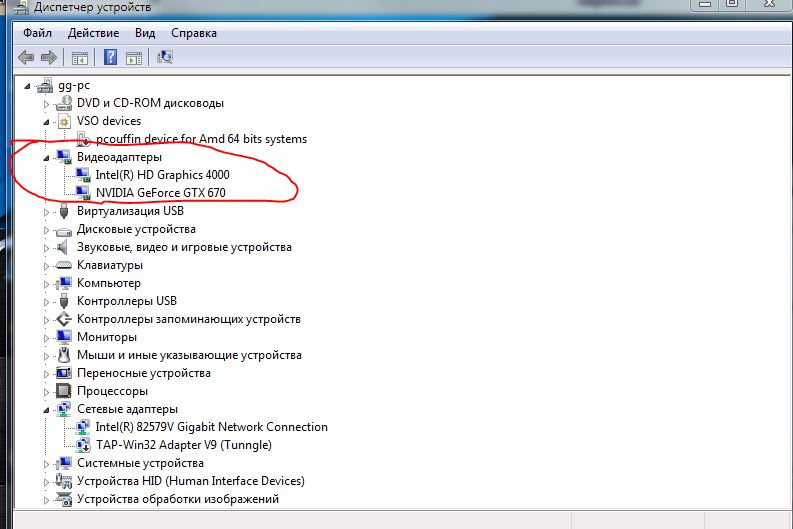Click the NVIDIA GeForce GTX 670 device icon
Screen dimensions: 793x529
[84, 192]
